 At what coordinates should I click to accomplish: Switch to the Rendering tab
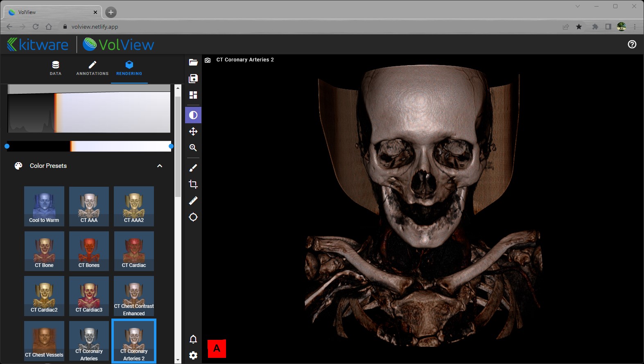(129, 68)
